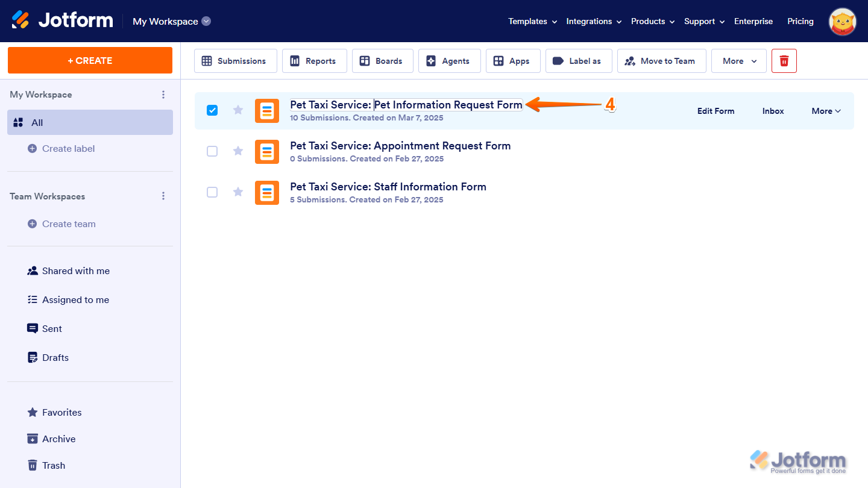Select the All forms sidebar item
This screenshot has height=488, width=868.
pyautogui.click(x=90, y=122)
